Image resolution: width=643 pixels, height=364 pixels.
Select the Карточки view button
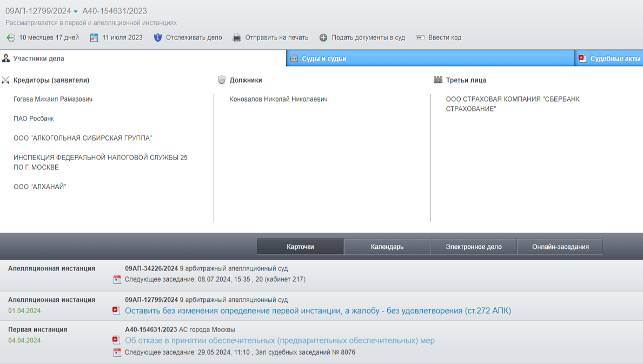point(300,247)
